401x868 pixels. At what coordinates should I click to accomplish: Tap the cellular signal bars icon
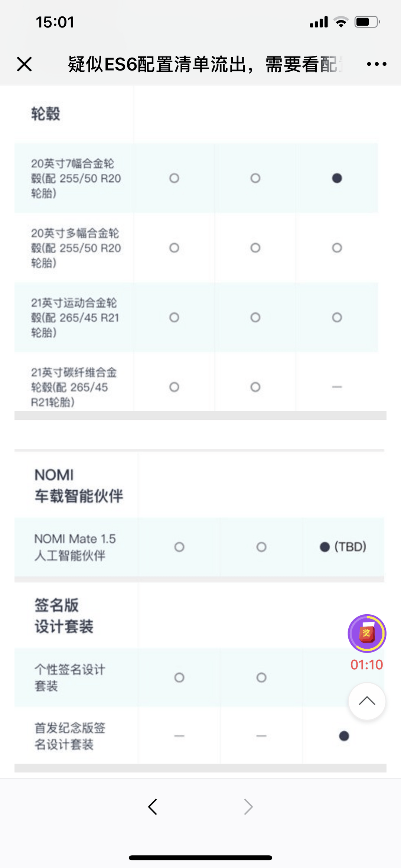point(319,22)
